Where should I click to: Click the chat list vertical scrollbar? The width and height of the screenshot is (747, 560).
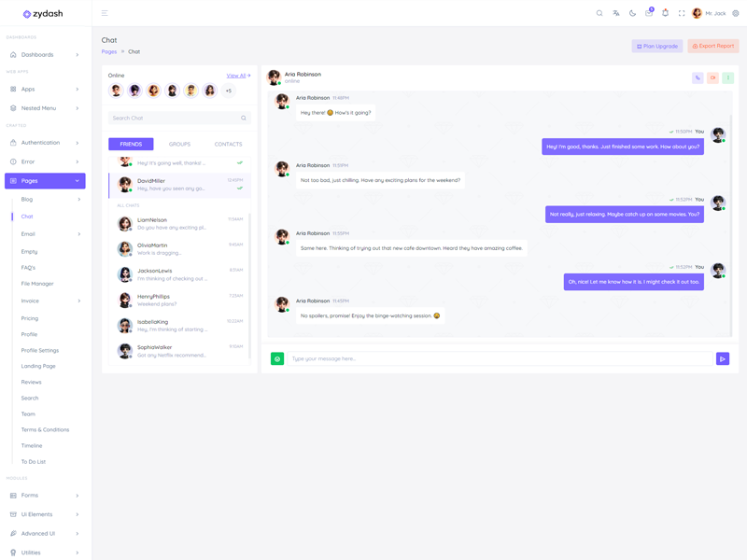(x=249, y=286)
